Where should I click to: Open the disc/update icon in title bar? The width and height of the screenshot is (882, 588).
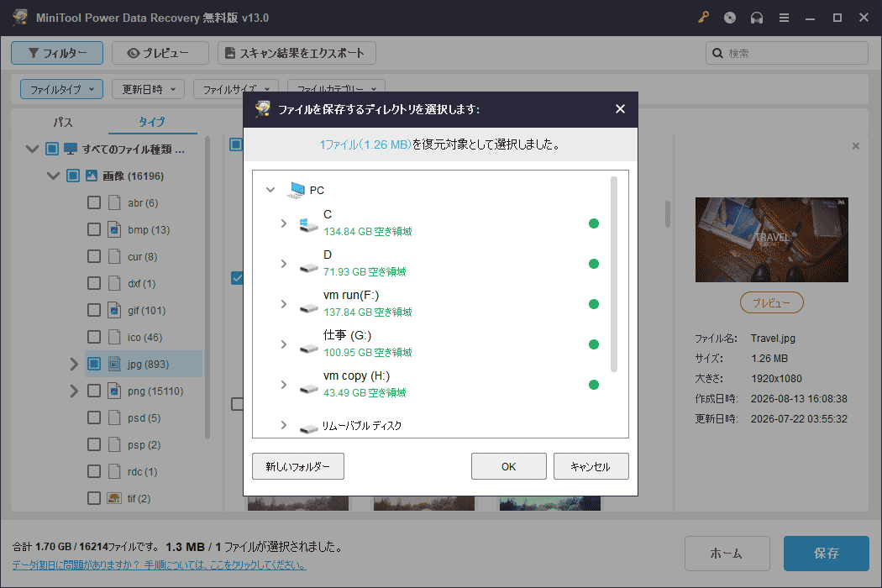click(x=730, y=18)
